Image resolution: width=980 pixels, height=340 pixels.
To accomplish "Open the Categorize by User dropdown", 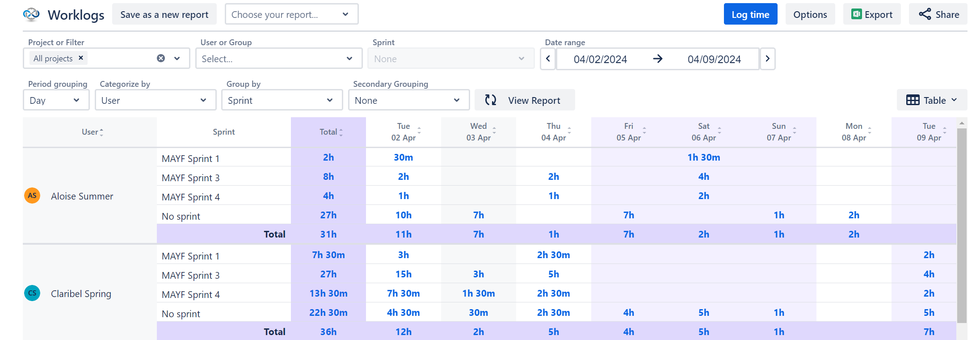I will coord(156,100).
